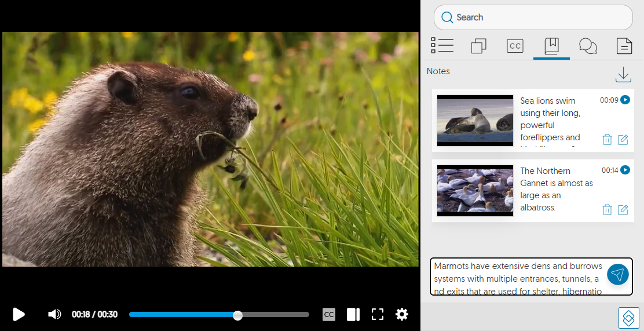Open the comments discussion tab
644x331 pixels.
point(588,46)
